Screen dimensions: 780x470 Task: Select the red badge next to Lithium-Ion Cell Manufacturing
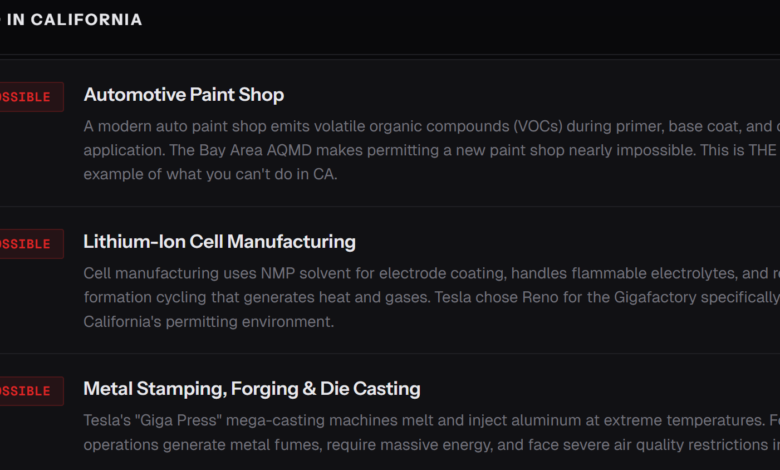[x=30, y=244]
